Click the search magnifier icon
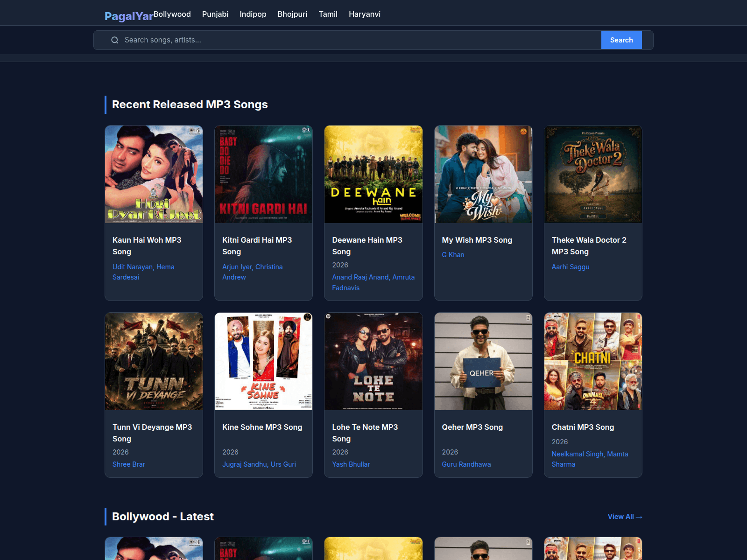The image size is (747, 560). tap(114, 40)
